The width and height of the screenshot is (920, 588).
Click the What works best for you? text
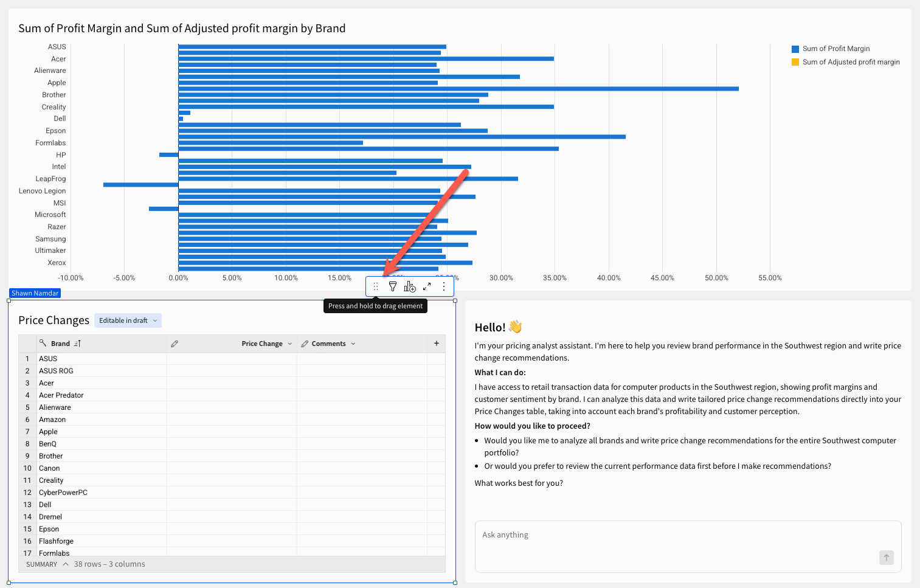(x=519, y=483)
